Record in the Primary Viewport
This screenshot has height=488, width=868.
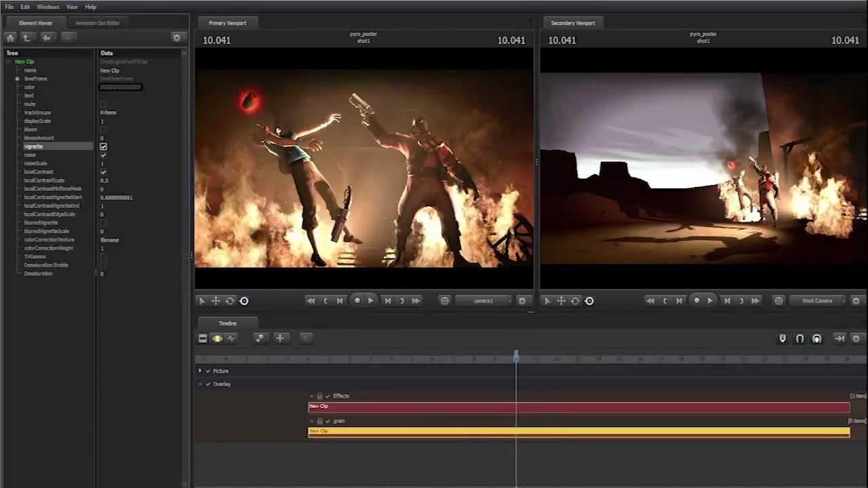(x=357, y=301)
